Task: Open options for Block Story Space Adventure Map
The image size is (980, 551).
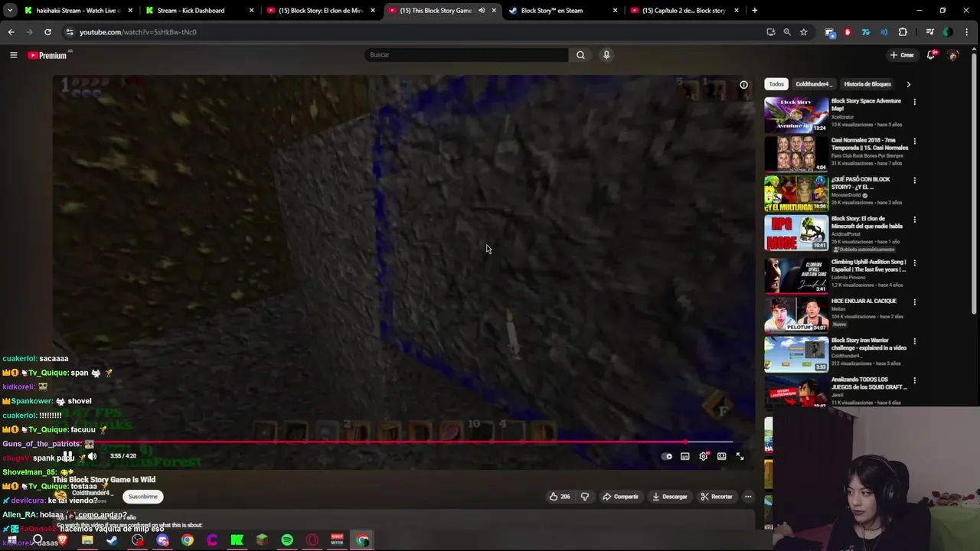Action: pos(914,102)
